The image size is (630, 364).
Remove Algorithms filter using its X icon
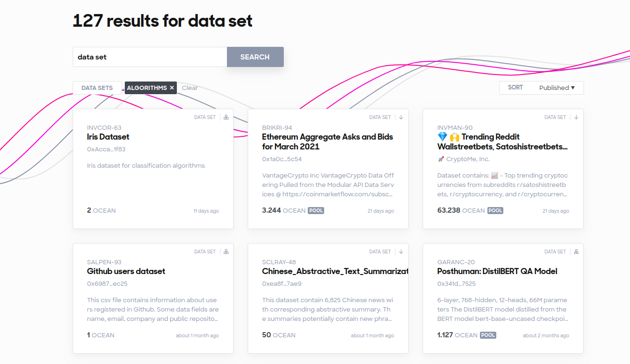click(x=172, y=88)
